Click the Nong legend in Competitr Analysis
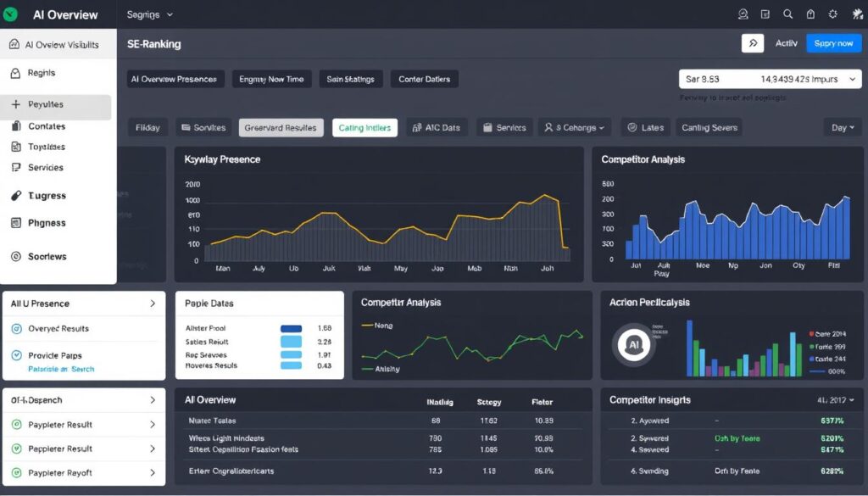This screenshot has height=496, width=868. click(377, 326)
